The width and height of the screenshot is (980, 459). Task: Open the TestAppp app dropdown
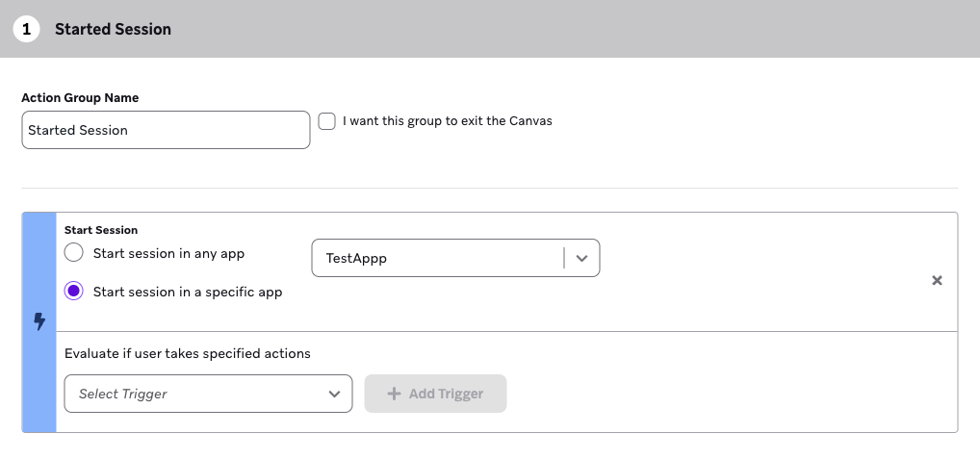(x=455, y=258)
